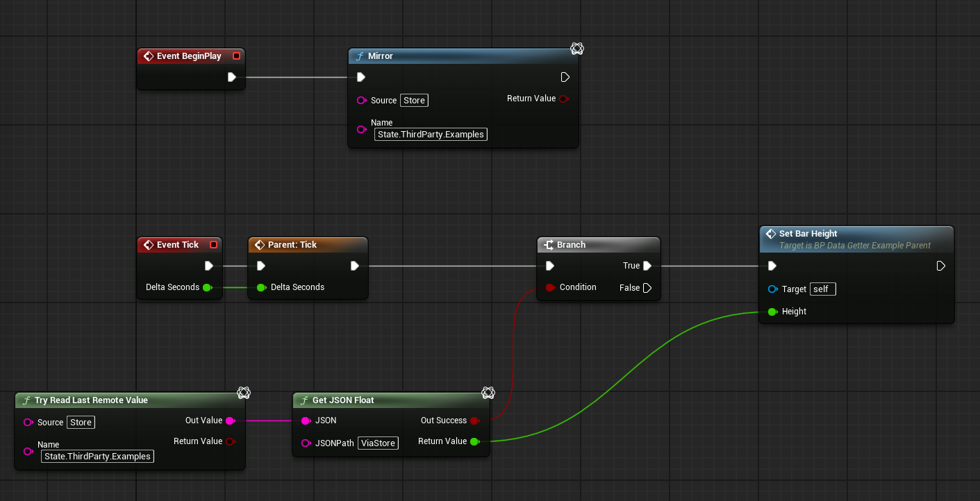Click the Event BeginPlay output delegate pin
This screenshot has width=980, height=501.
[x=236, y=56]
